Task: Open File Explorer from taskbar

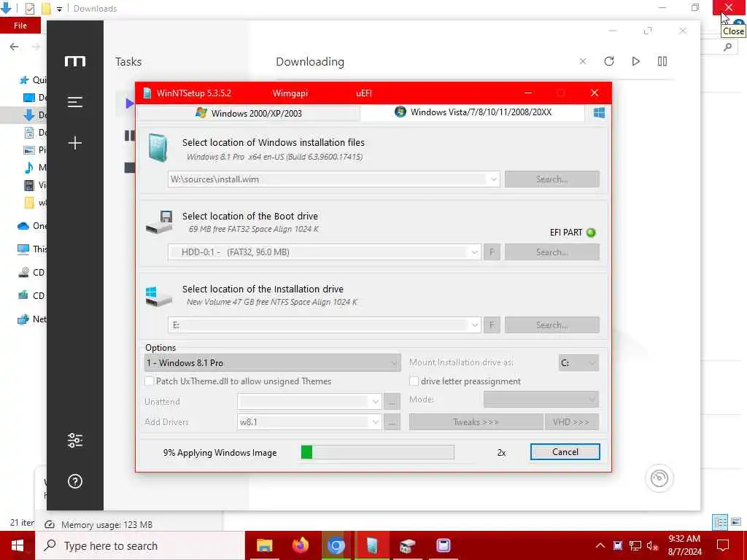Action: 264,545
